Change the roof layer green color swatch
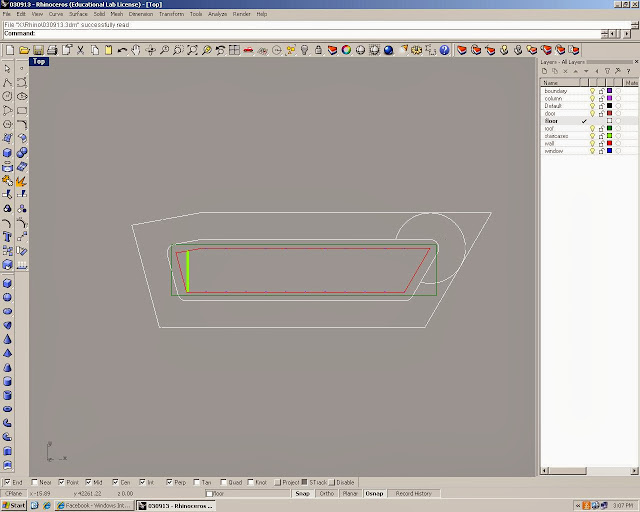Viewport: 640px width, 512px height. coord(609,128)
